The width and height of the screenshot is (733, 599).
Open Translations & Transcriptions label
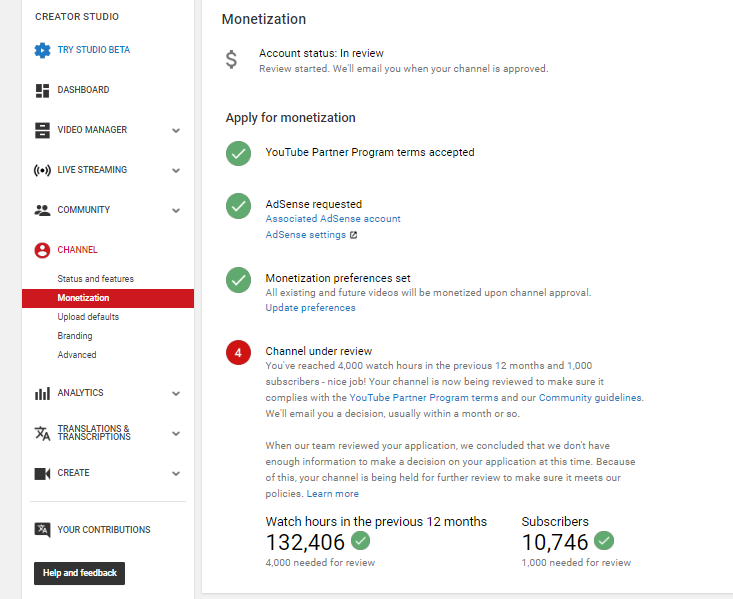[x=94, y=433]
